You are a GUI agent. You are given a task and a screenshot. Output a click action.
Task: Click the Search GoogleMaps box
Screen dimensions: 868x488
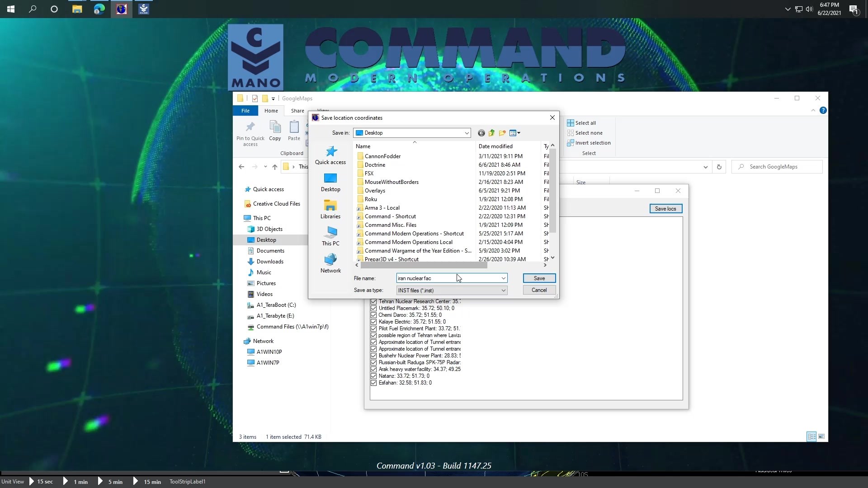[777, 167]
